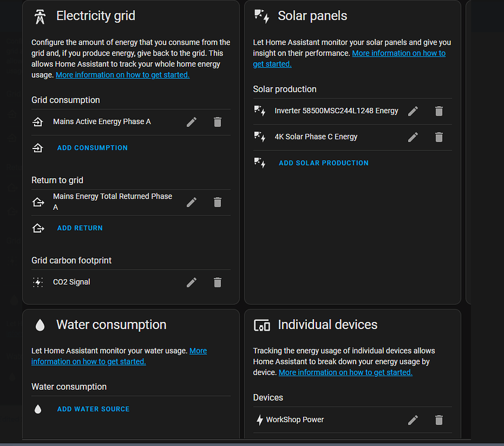Click icon beside Add Consumption
The image size is (504, 446).
click(38, 148)
